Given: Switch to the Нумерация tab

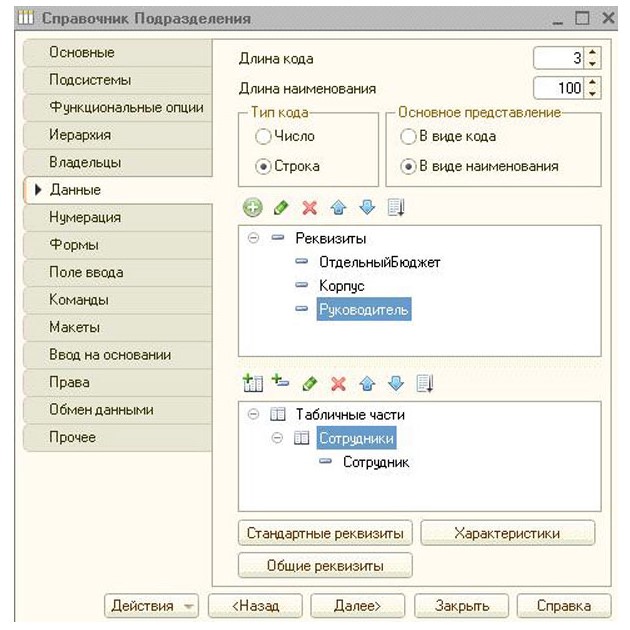Looking at the screenshot, I should [x=85, y=217].
